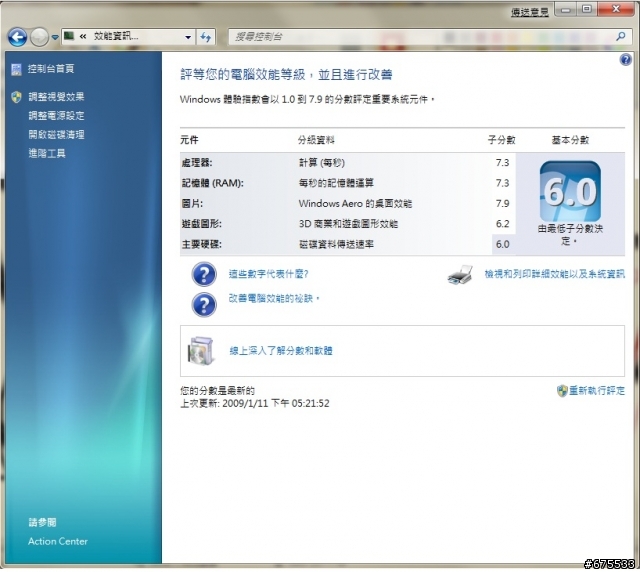Screen dimensions: 640x572
Task: Click the 元件 column header
Action: tap(189, 140)
